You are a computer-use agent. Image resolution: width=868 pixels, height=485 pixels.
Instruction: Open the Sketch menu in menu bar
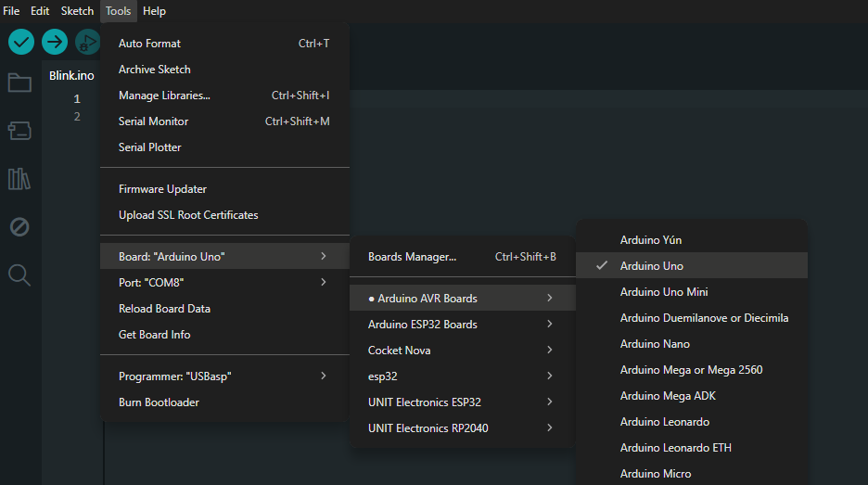pyautogui.click(x=77, y=11)
